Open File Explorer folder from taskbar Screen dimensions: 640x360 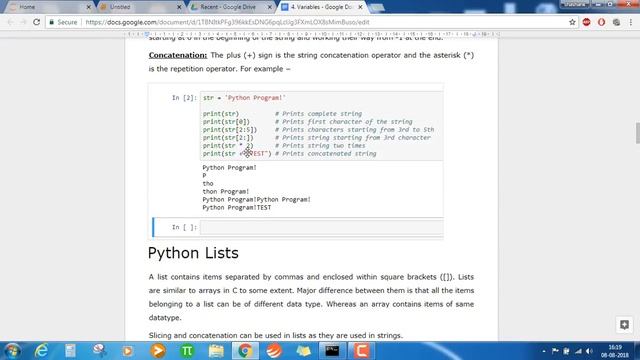[x=216, y=351]
